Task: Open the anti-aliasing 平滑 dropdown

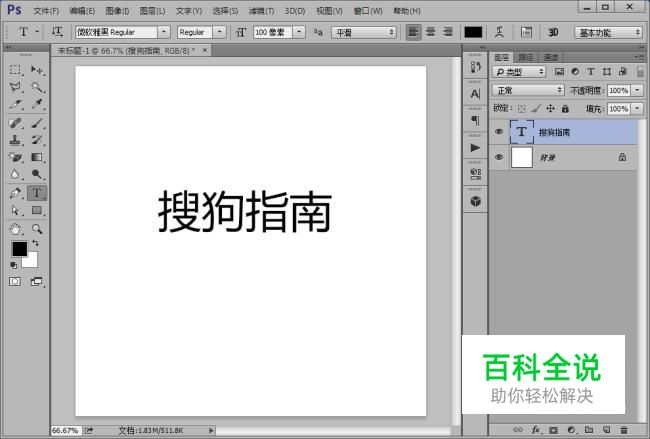Action: pos(364,32)
